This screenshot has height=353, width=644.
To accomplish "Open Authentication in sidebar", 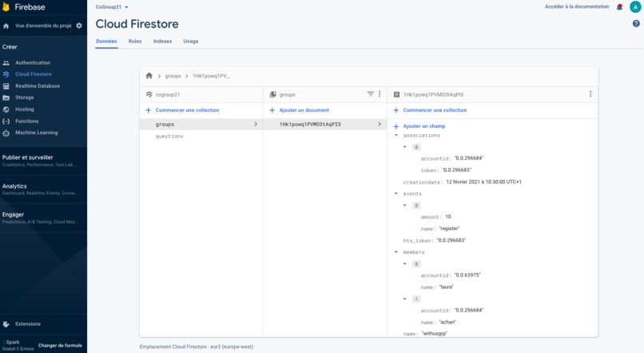I will (33, 63).
